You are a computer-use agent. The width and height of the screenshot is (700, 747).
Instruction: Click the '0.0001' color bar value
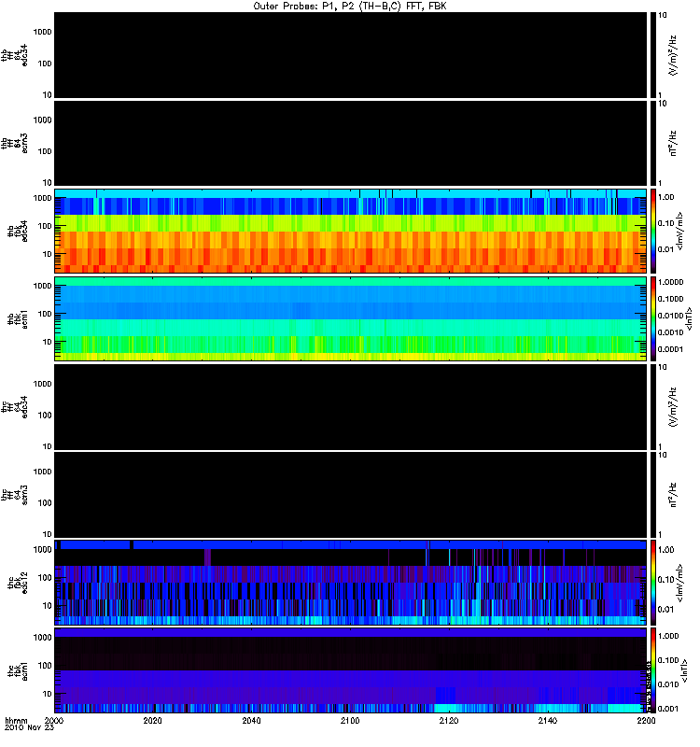coord(670,349)
